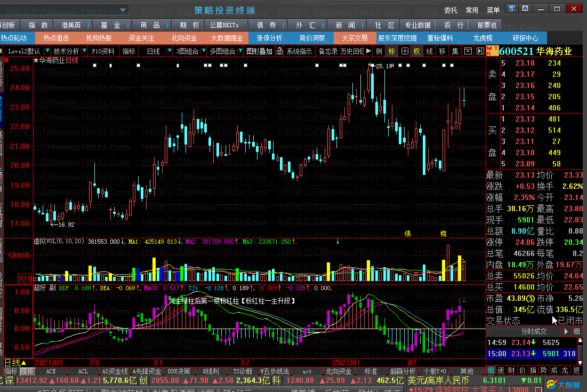The width and height of the screenshot is (587, 392).
Task: Click the F10资料 button
Action: 103,51
